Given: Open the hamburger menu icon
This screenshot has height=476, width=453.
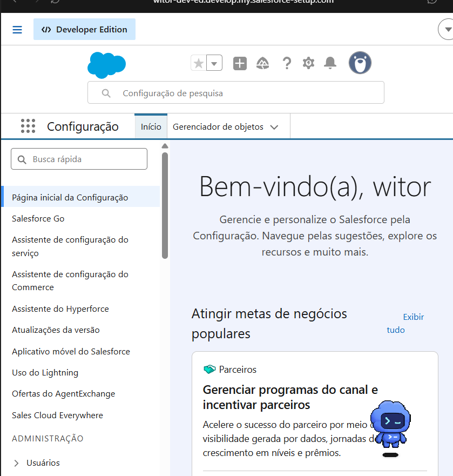Looking at the screenshot, I should pyautogui.click(x=17, y=30).
